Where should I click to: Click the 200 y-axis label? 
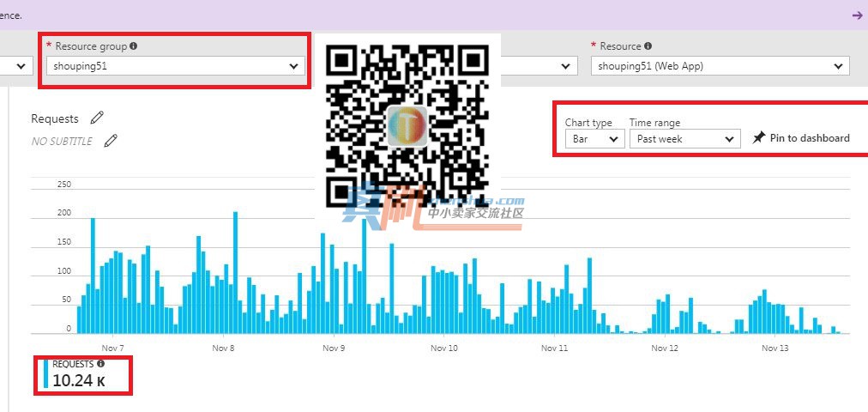click(64, 213)
